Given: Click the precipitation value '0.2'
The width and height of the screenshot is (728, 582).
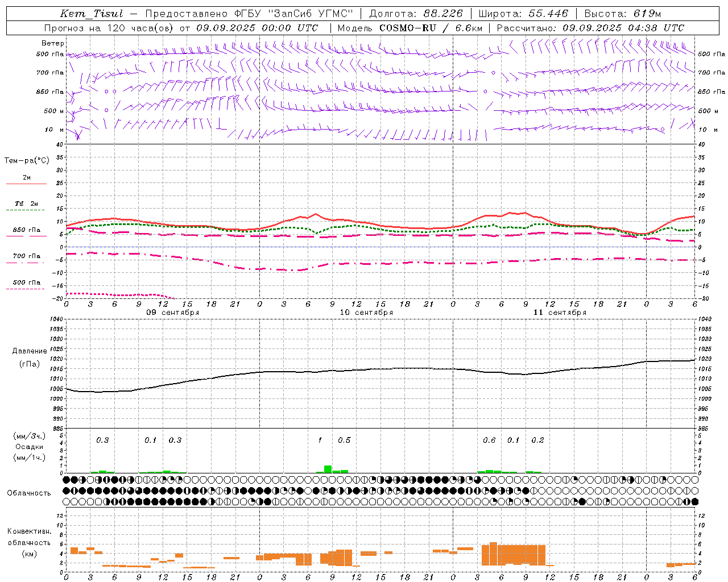Looking at the screenshot, I should 537,440.
